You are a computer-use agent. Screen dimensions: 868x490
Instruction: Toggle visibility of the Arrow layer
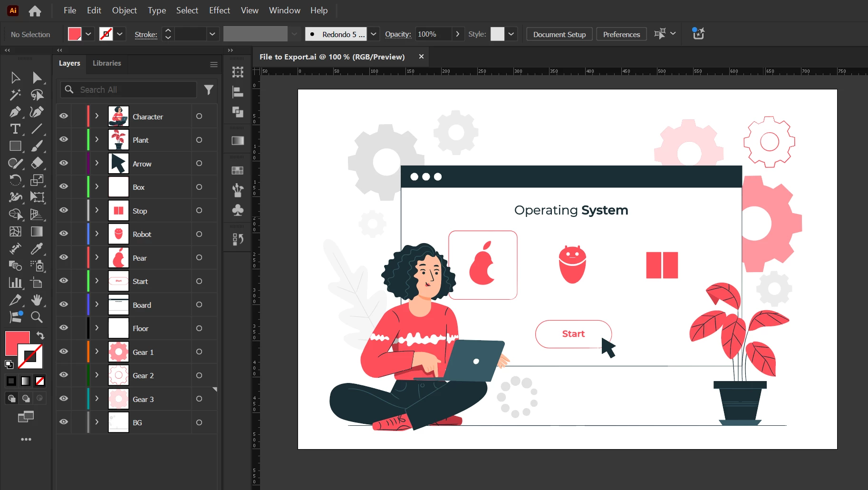point(64,163)
